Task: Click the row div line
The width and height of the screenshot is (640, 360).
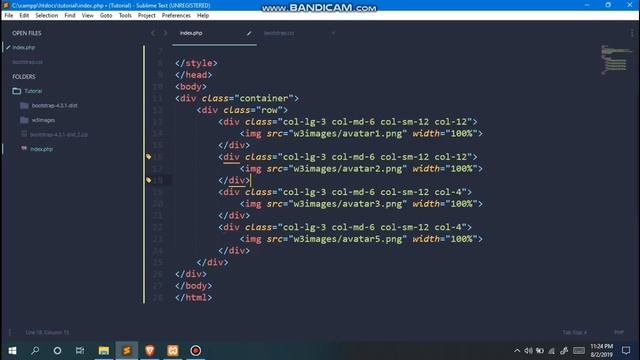Action: pos(242,110)
